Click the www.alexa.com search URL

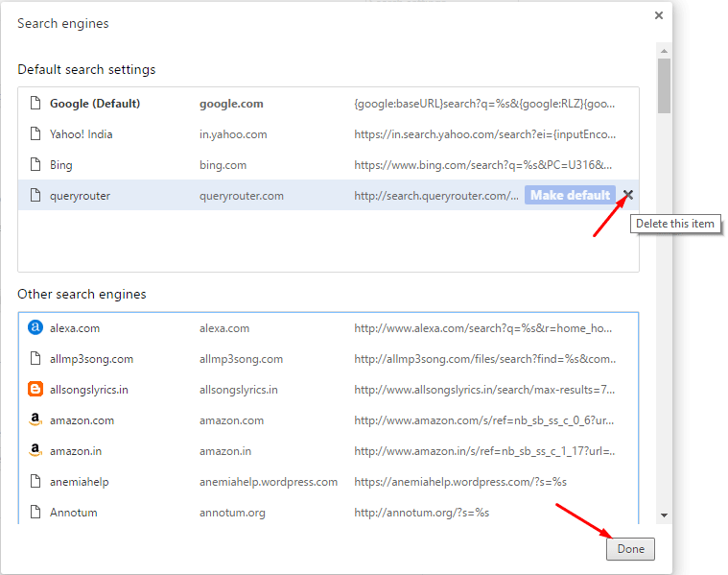[482, 328]
